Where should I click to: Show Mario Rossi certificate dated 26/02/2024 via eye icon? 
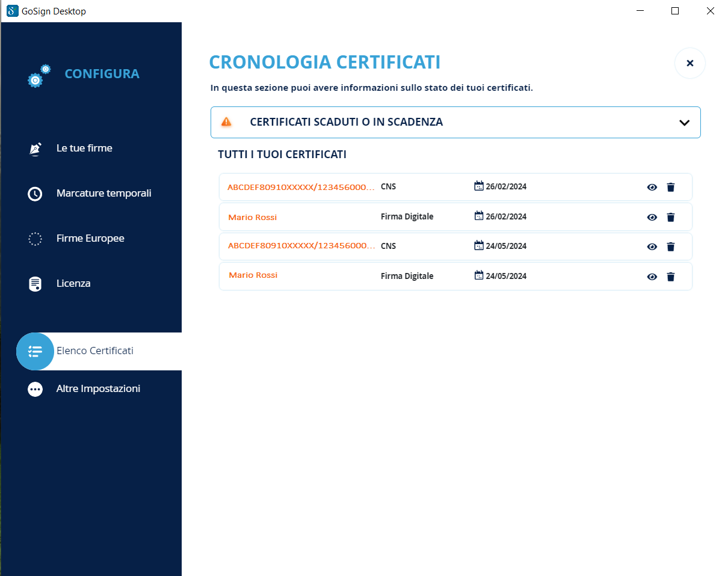652,217
